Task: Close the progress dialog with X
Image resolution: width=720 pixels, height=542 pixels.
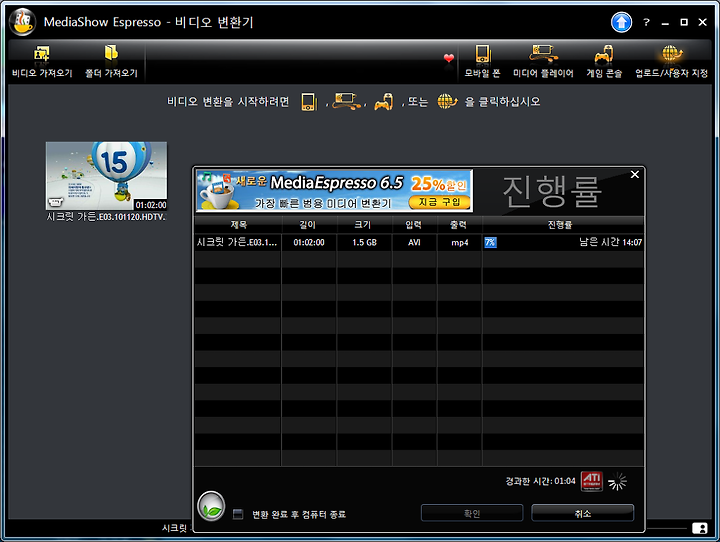Action: click(635, 175)
